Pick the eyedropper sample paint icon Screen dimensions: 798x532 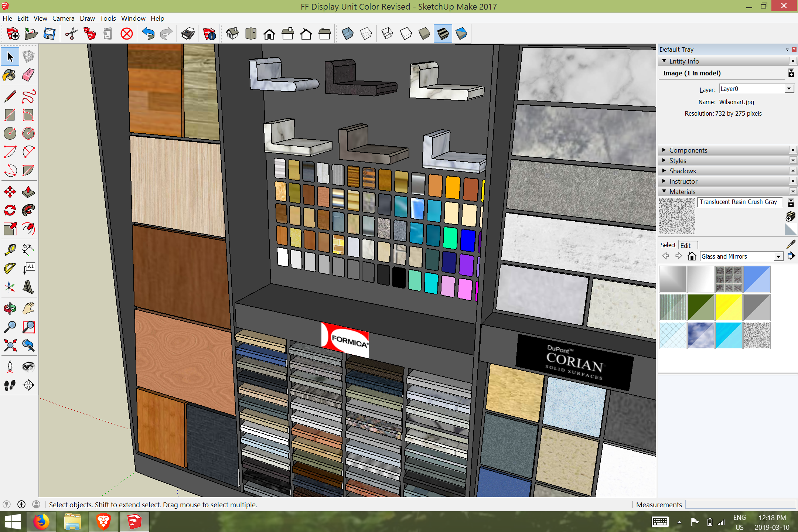(x=791, y=244)
